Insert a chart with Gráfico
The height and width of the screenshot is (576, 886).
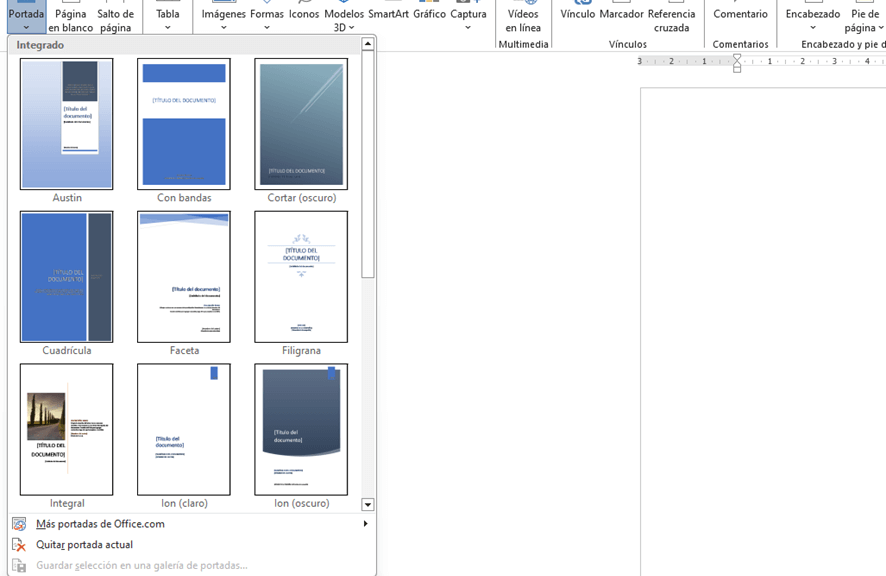click(429, 14)
